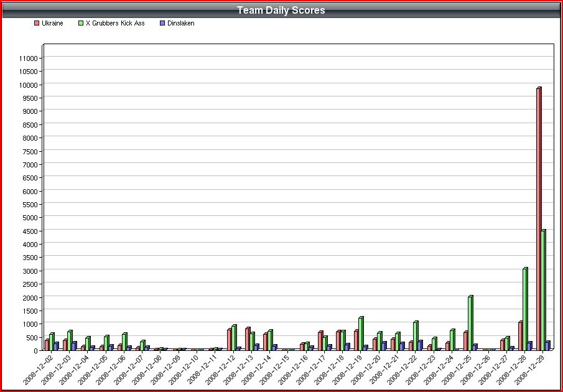563x392 pixels.
Task: Click the Team Daily Scores title
Action: [x=281, y=10]
